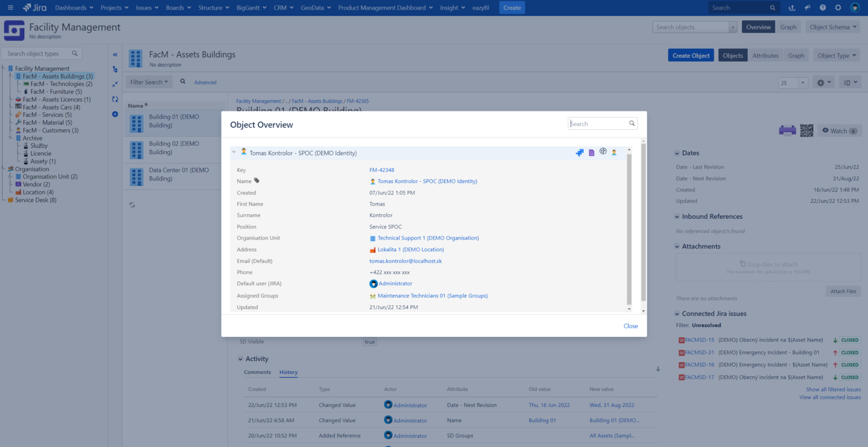Collapse the Dates section

pos(676,153)
